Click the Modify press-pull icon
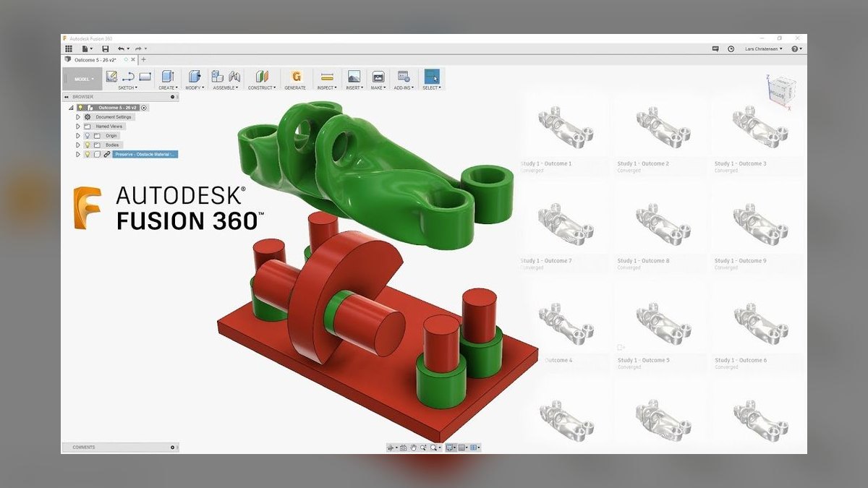 [195, 76]
